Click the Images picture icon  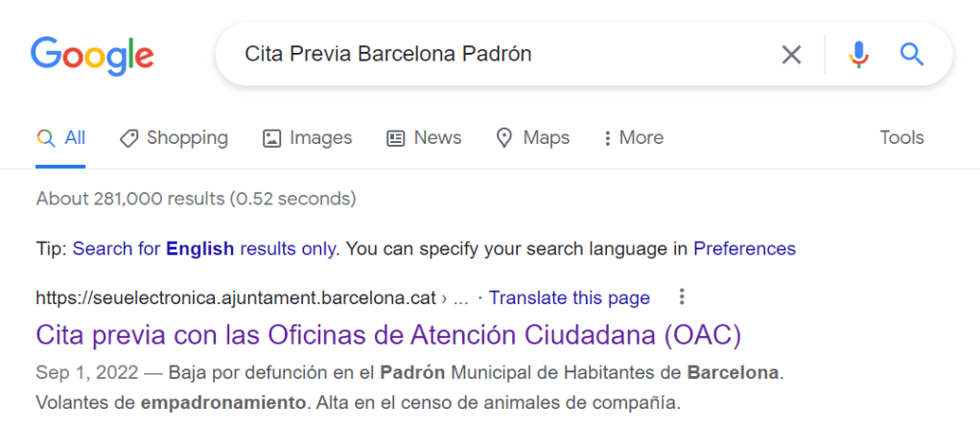[x=271, y=138]
